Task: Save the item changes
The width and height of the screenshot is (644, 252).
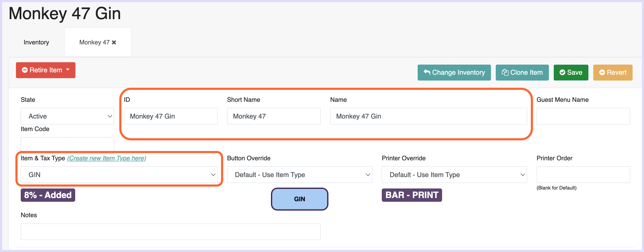Action: [571, 73]
